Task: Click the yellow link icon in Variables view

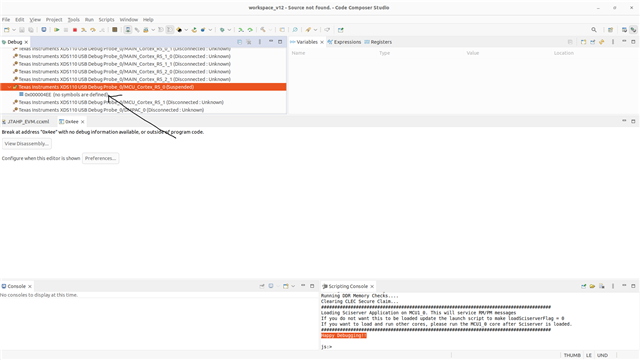Action: point(602,42)
